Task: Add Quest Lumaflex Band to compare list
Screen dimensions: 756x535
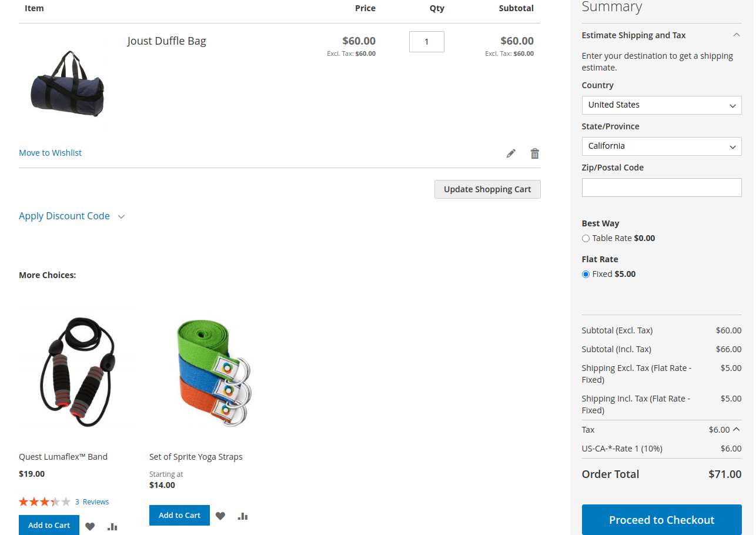Action: [112, 526]
